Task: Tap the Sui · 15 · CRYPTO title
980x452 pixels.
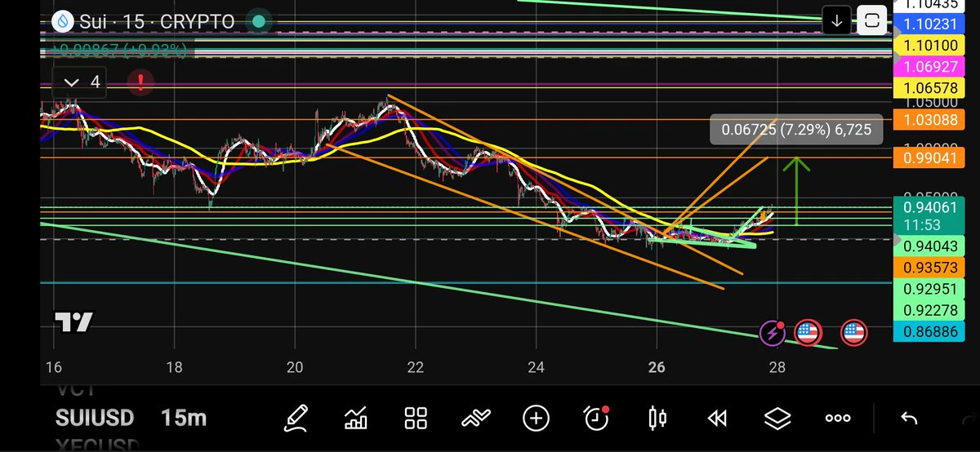Action: pos(156,21)
